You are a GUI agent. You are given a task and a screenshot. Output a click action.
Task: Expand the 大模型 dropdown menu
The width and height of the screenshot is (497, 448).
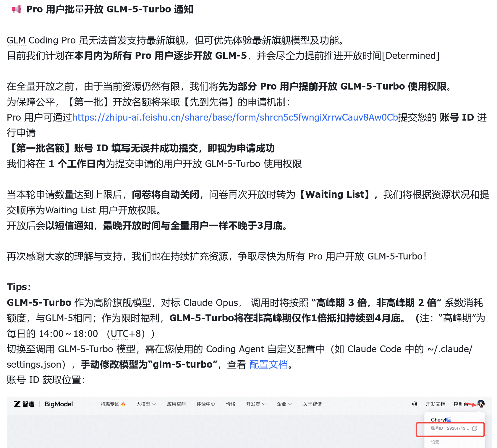click(146, 404)
